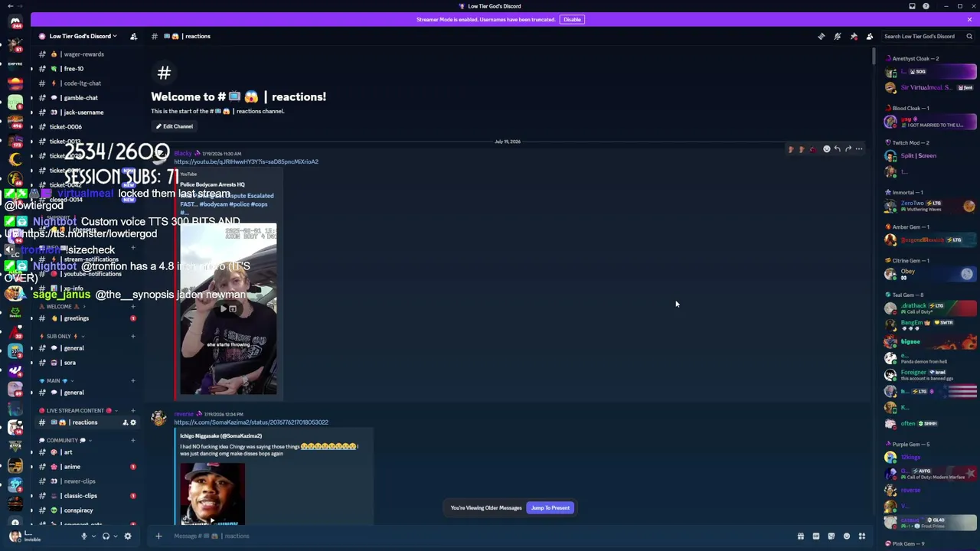Screen dimensions: 980x551
Task: Add channel to SUB ONLY category plus icon
Action: (133, 337)
